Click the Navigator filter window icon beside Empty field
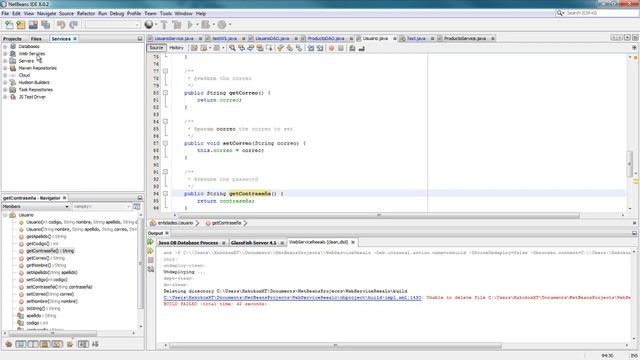Image resolution: width=640 pixels, height=360 pixels. pos(137,207)
